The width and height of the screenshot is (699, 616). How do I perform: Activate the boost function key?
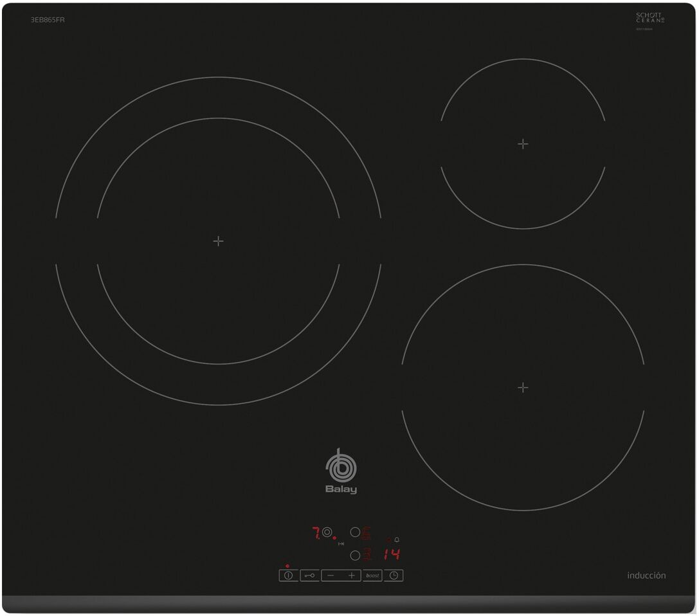tap(372, 575)
